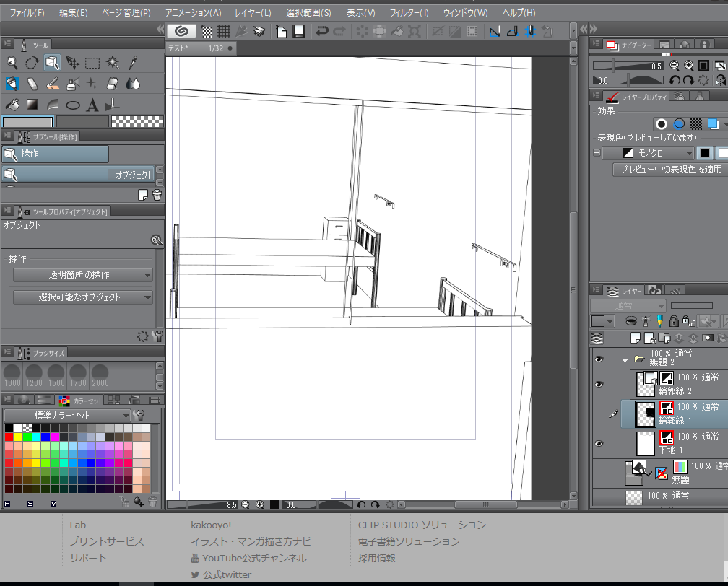Open the フィルター(I) menu
Viewport: 728px width, 586px height.
click(409, 13)
